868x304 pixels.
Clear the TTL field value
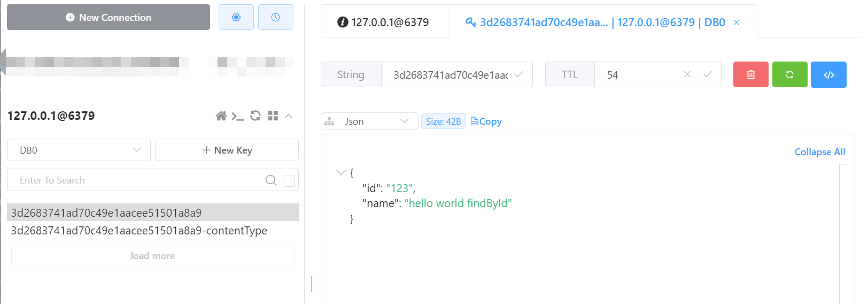(687, 74)
